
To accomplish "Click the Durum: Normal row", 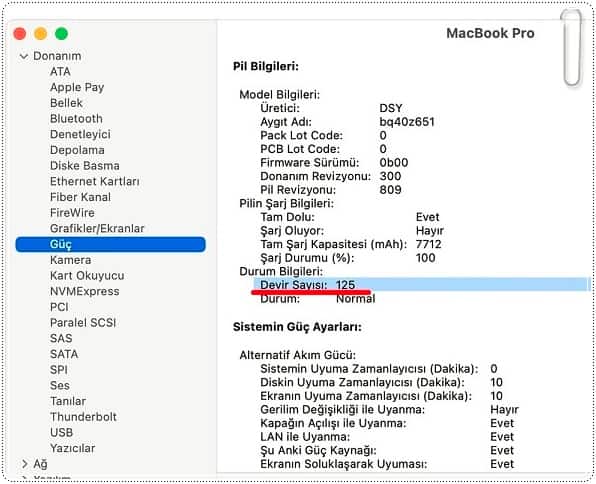I will point(317,299).
